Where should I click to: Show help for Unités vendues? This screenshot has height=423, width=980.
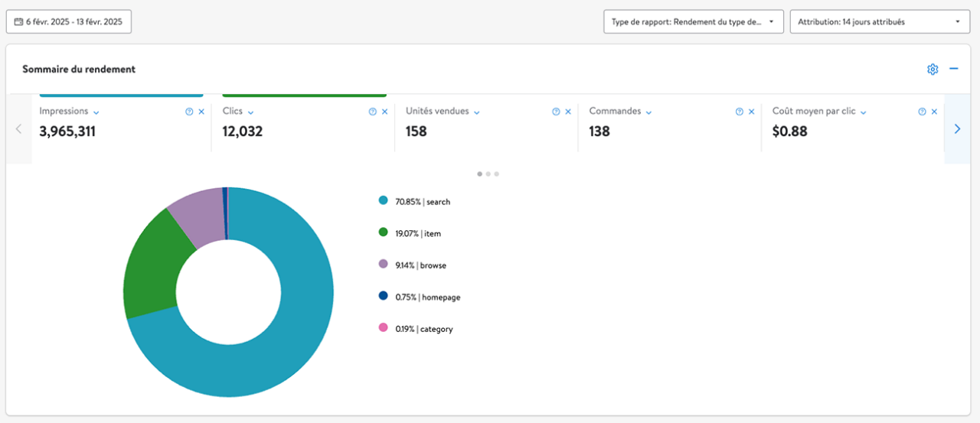pos(556,112)
